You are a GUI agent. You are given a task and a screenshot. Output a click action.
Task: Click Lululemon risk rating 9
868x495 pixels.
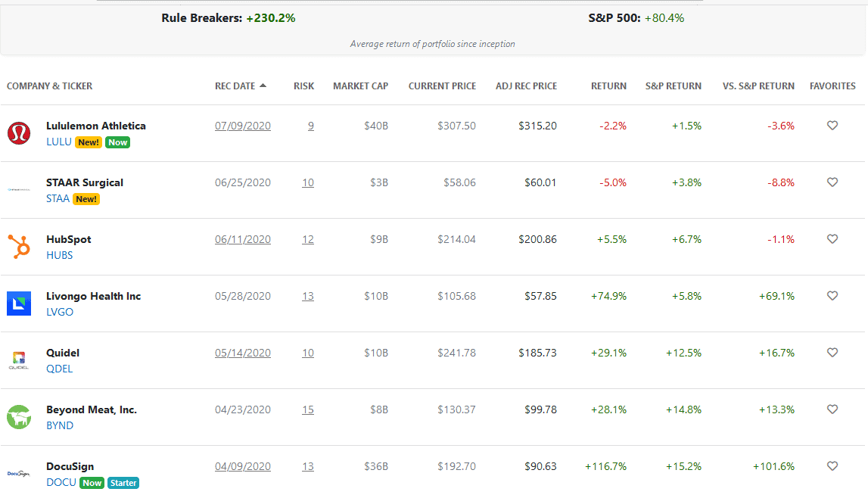point(310,126)
